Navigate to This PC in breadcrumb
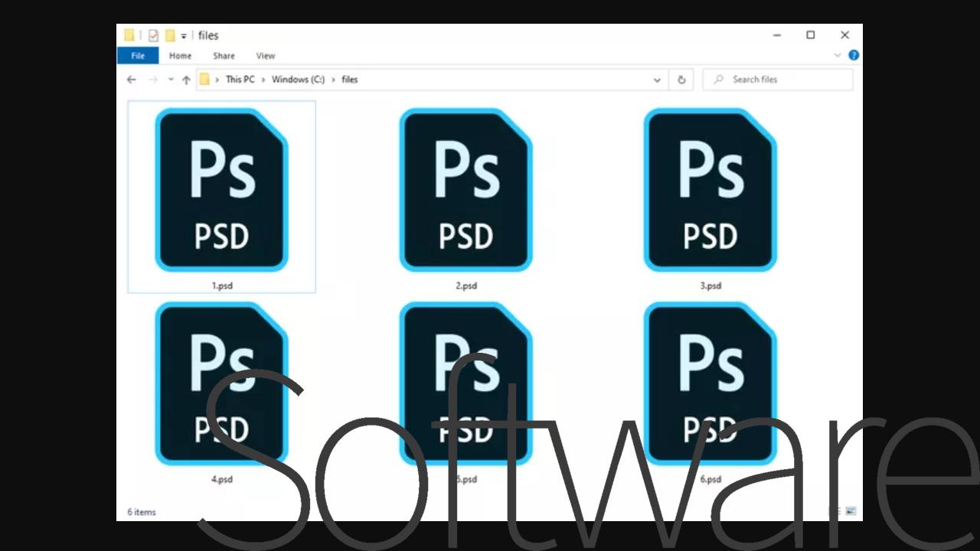This screenshot has width=980, height=551. (240, 80)
